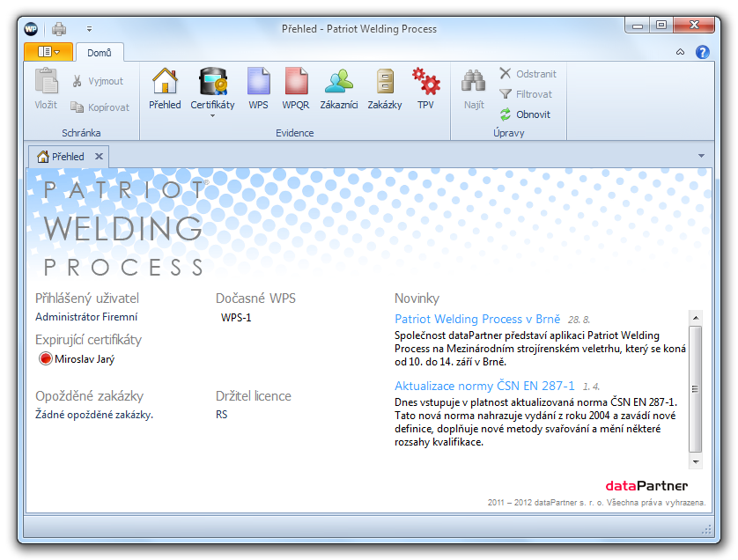Viewport: 738px width, 560px height.
Task: Click the WP application logo icon
Action: tap(31, 29)
